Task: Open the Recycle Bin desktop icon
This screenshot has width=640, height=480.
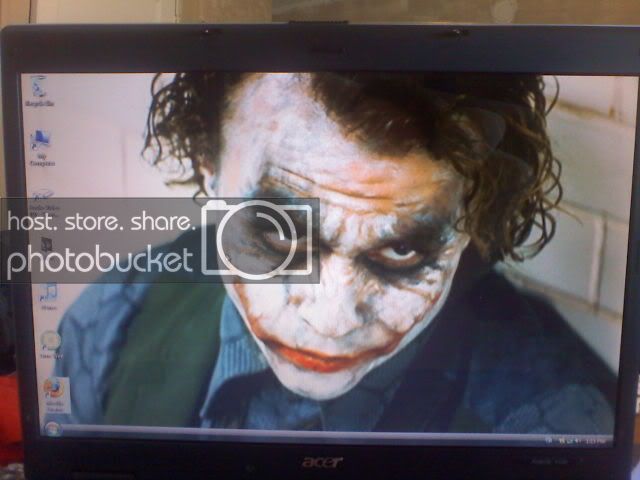Action: pyautogui.click(x=39, y=91)
